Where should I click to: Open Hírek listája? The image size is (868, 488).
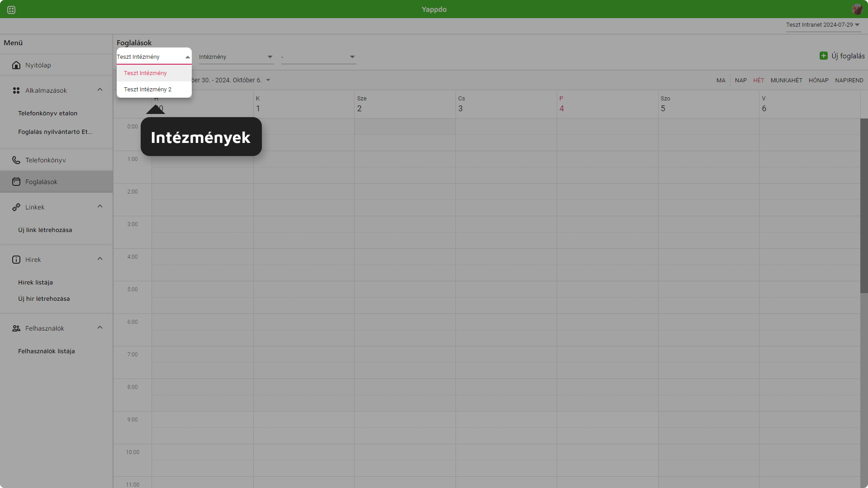tap(35, 283)
